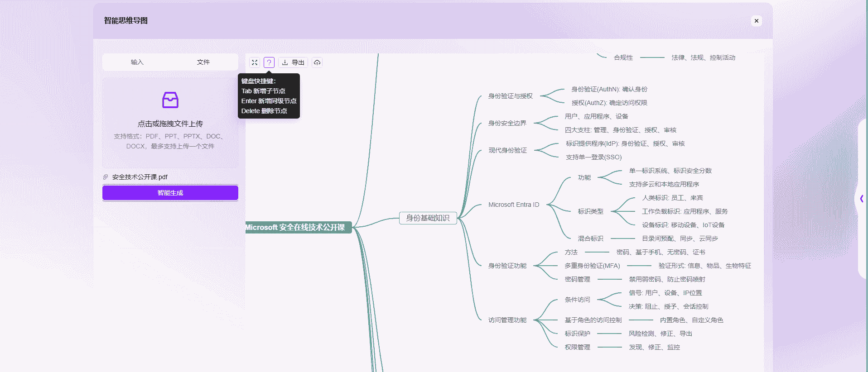
Task: Click the 用户、应用程序、设备 node
Action: [x=596, y=116]
